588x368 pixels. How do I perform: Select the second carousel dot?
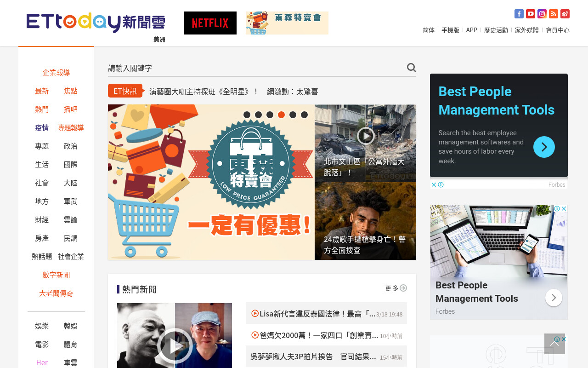point(258,115)
